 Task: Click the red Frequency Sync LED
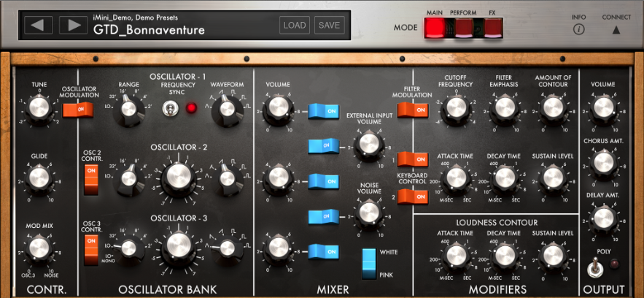click(x=191, y=108)
